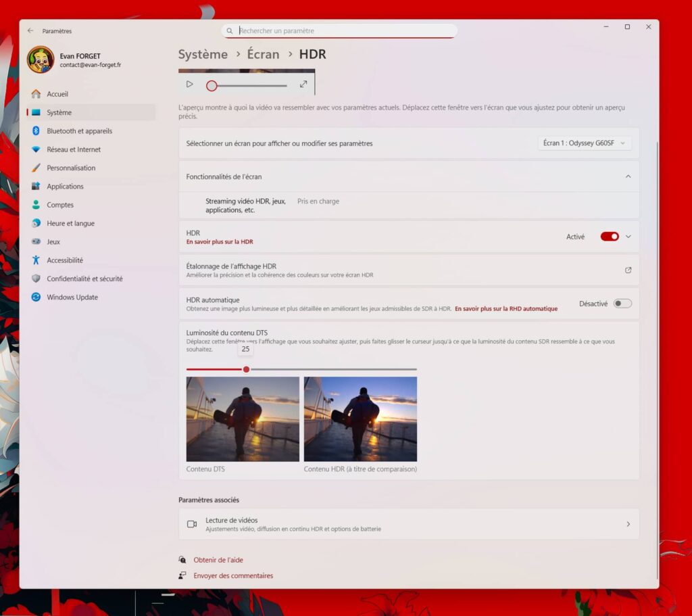Screen dimensions: 692x616
Task: Go to Réseau et Internet
Action: pos(74,149)
